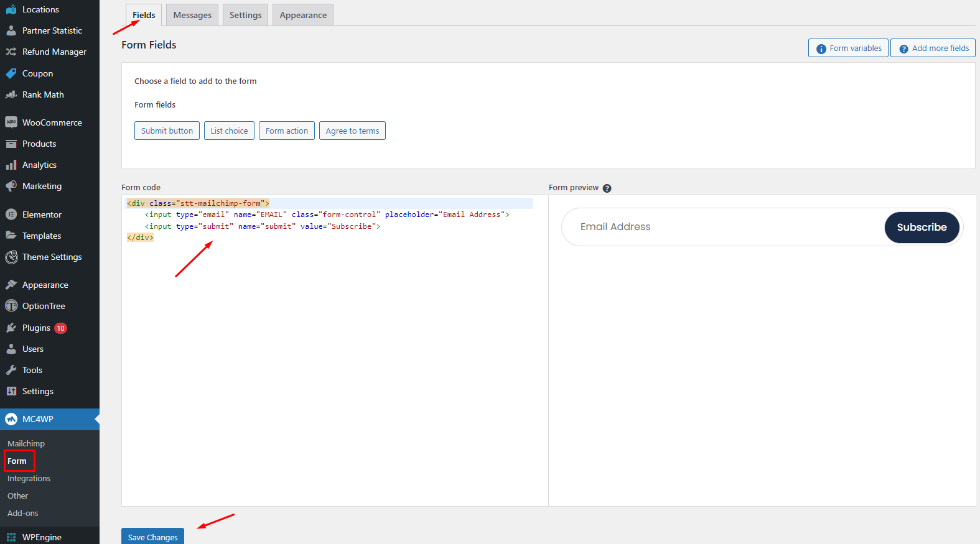Click the Marketing megaphone icon
Image resolution: width=980 pixels, height=544 pixels.
tap(11, 186)
